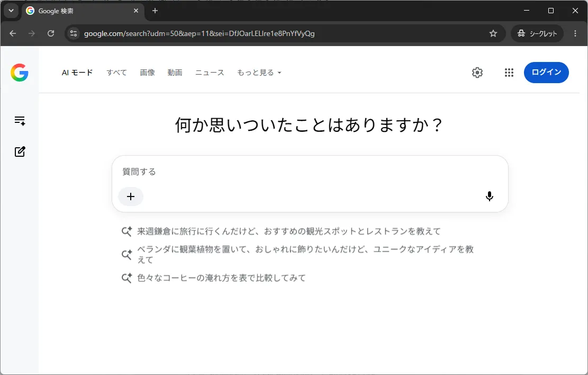588x375 pixels.
Task: Focus the 質問する input field
Action: tap(310, 172)
